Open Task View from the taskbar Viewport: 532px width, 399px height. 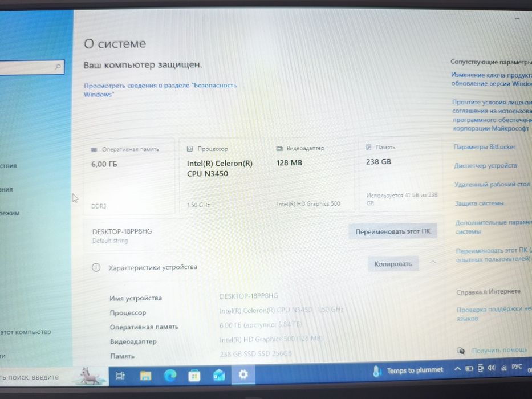tap(120, 376)
